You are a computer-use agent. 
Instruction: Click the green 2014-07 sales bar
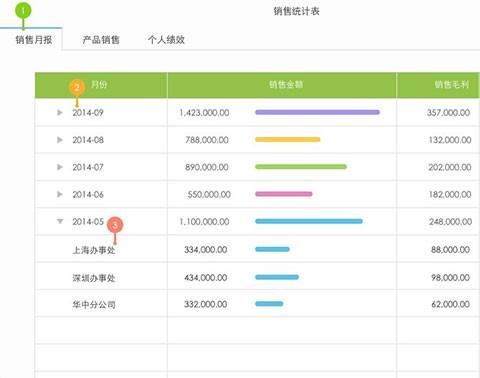click(301, 167)
